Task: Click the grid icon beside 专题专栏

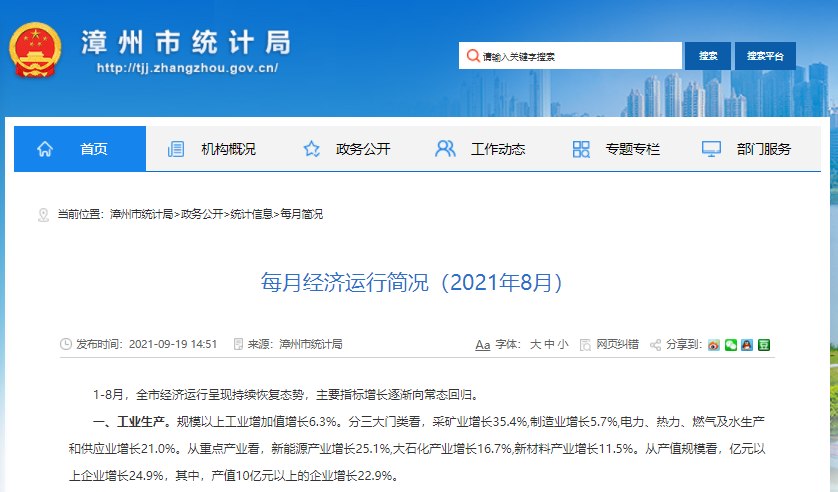Action: (581, 149)
